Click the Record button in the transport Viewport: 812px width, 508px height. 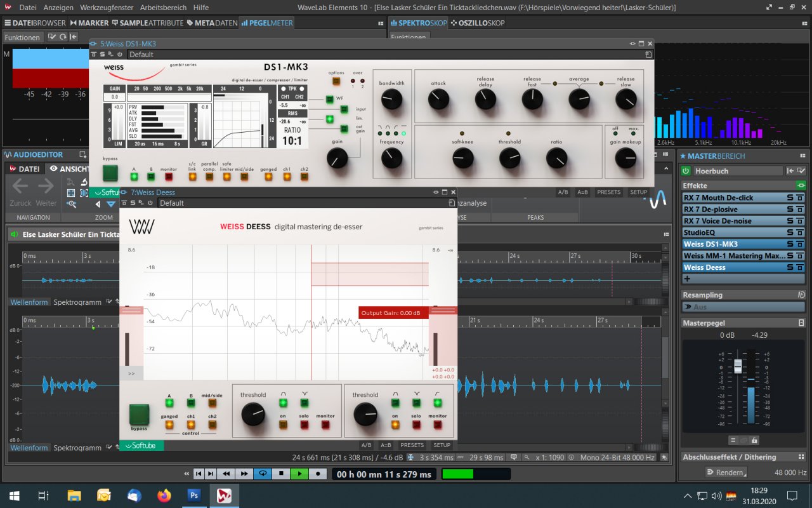pos(317,474)
